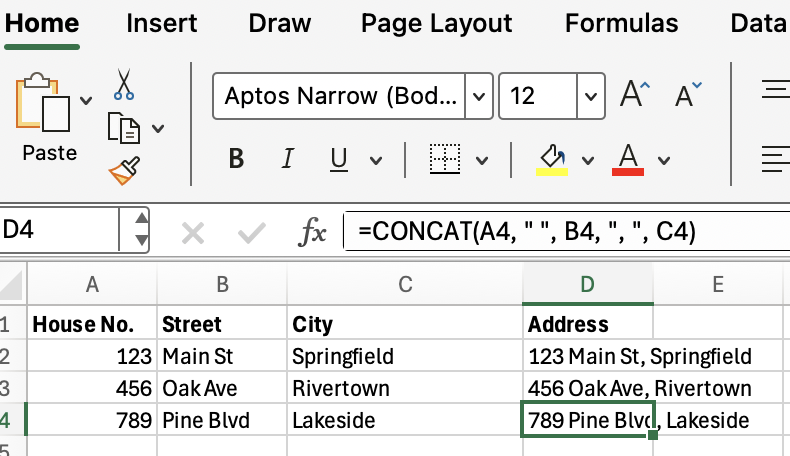790x456 pixels.
Task: Click the formula bar CONCAT formula
Action: 526,231
